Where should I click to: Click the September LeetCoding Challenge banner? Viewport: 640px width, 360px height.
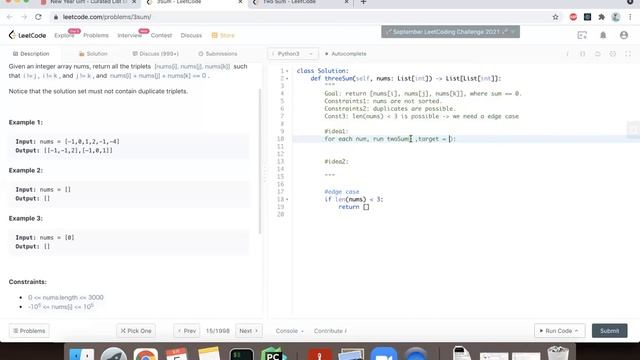pos(450,32)
